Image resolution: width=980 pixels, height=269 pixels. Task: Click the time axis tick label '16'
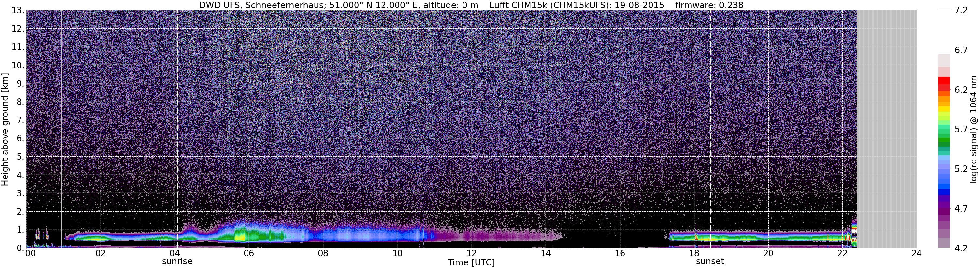pyautogui.click(x=620, y=254)
